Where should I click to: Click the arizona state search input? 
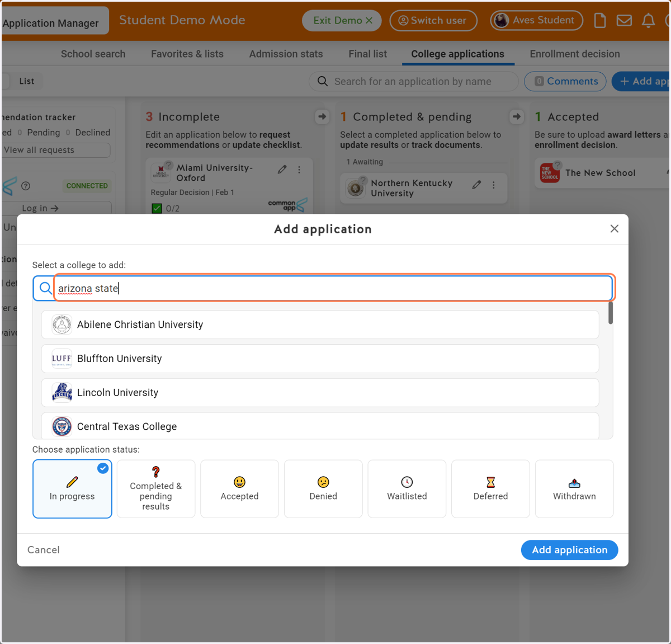(x=334, y=288)
